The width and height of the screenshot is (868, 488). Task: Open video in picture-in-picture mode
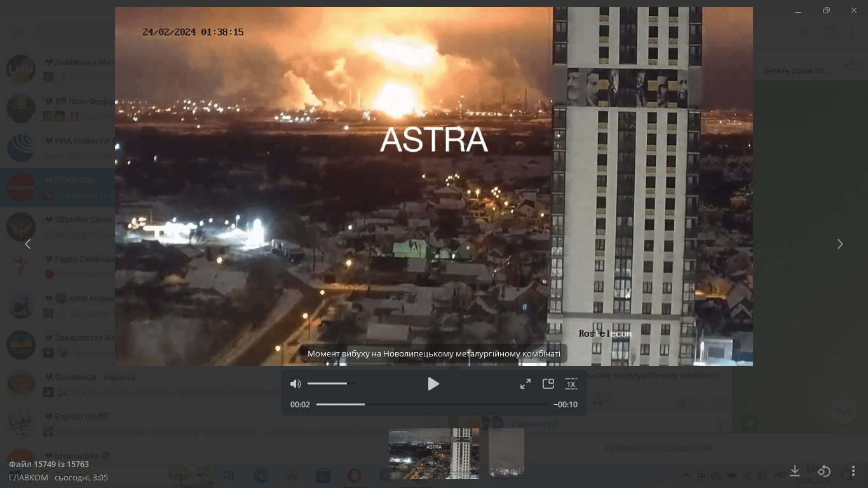tap(548, 384)
